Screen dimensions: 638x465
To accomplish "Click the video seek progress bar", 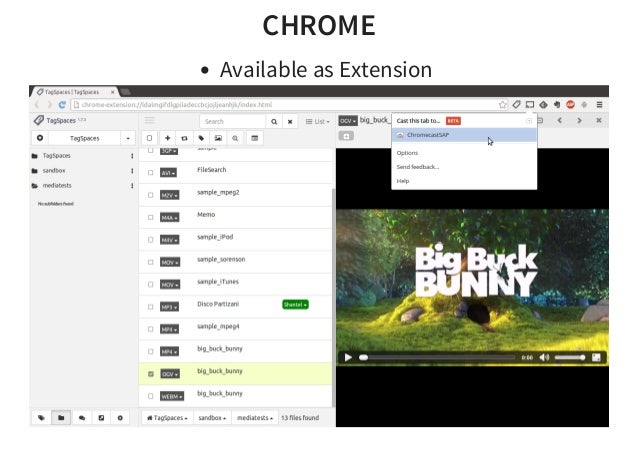I will coord(438,358).
